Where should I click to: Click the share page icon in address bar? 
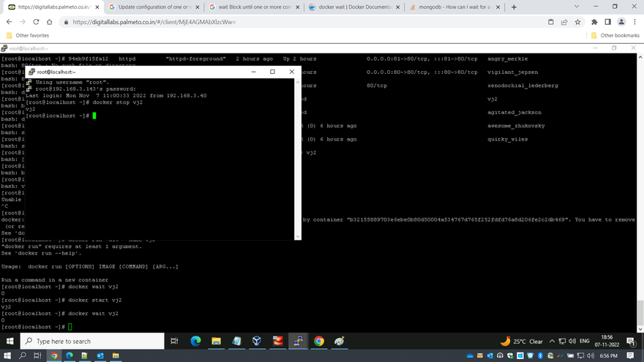point(565,22)
